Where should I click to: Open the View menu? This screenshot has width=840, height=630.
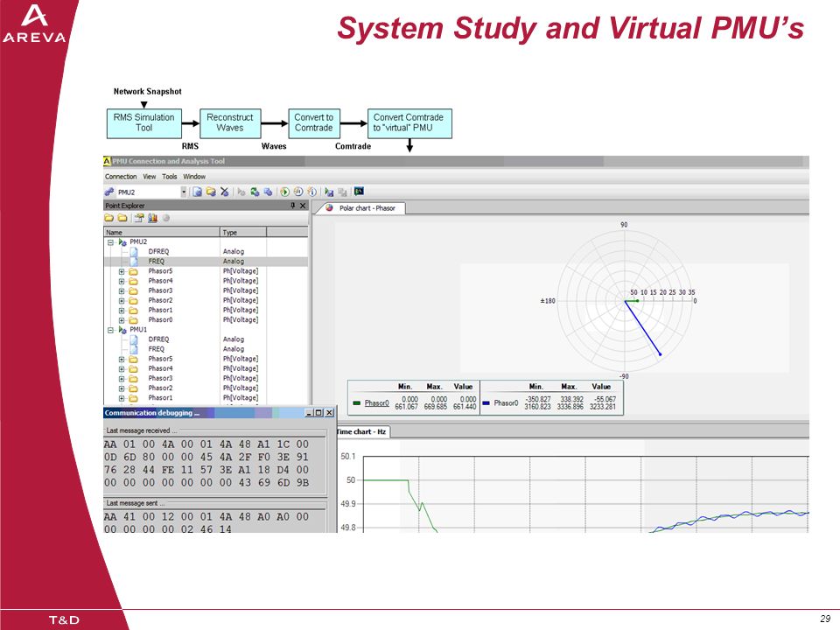150,176
